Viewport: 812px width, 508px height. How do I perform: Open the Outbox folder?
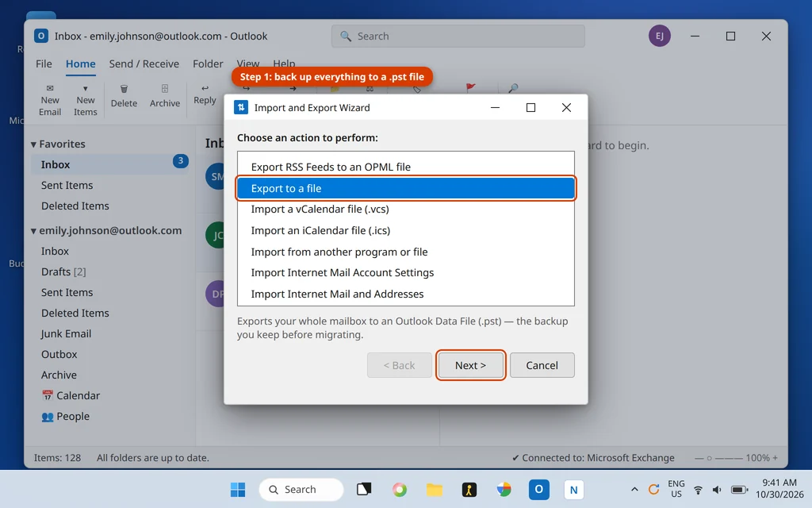[x=59, y=355]
